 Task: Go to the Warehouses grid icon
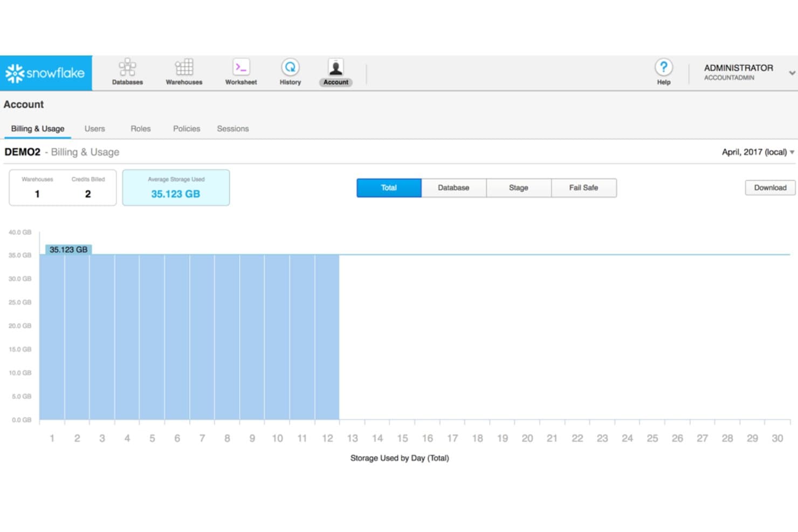click(x=184, y=67)
